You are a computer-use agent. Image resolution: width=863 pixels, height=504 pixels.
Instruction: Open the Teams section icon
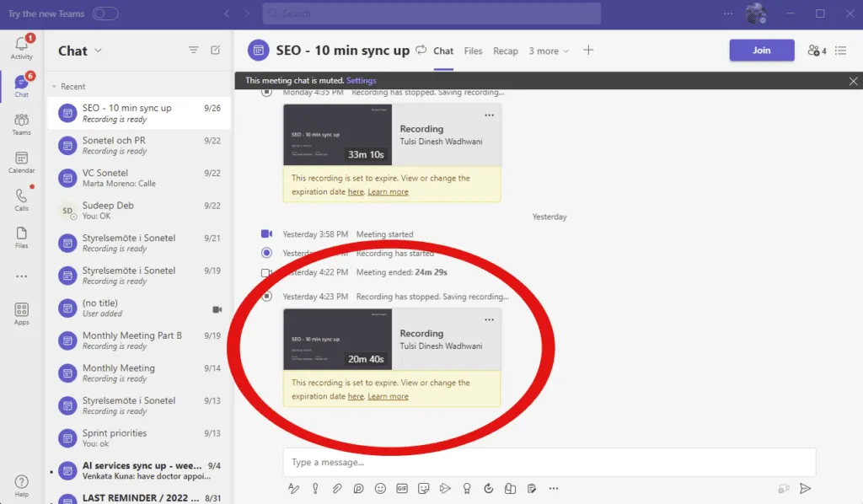(x=21, y=124)
